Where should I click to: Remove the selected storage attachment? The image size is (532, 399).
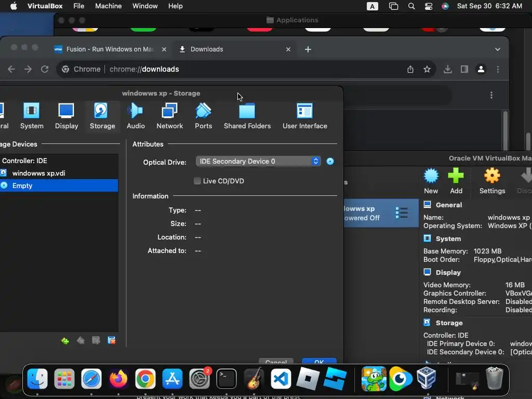[x=112, y=340]
